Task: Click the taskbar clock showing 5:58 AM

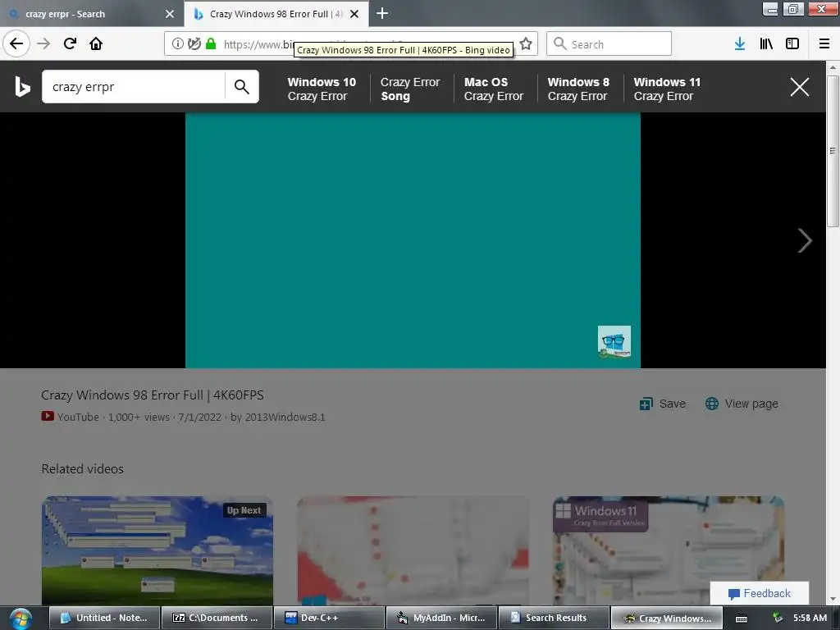Action: click(x=810, y=618)
